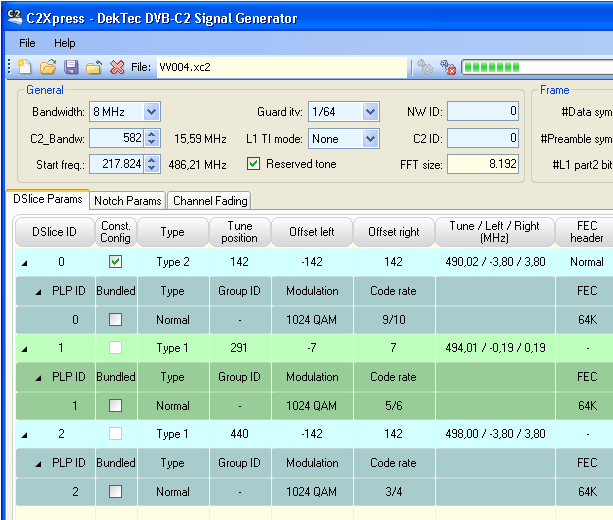The width and height of the screenshot is (613, 520).
Task: Select 494,01 / -0,19 / 0,19 cell
Action: tap(495, 348)
